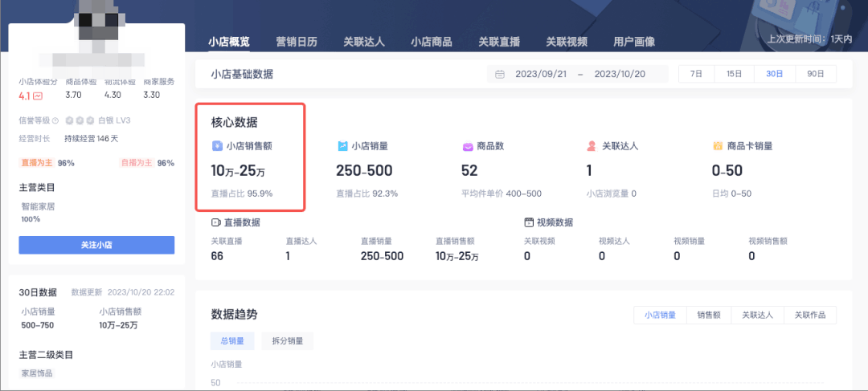
Task: Click the 关联直播 value 66
Action: [217, 256]
